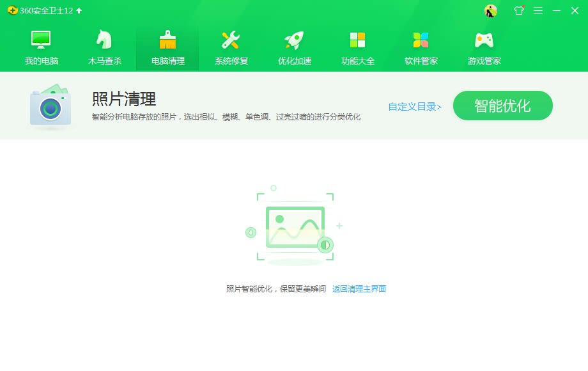Viewport: 588px width, 371px height.
Task: Click the 游戏管家 gamepad icon
Action: (x=483, y=40)
